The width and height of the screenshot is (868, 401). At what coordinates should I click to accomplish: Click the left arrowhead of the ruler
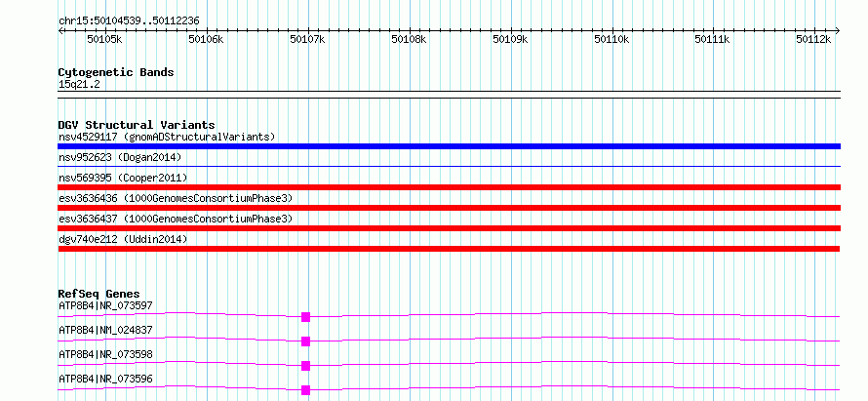60,30
